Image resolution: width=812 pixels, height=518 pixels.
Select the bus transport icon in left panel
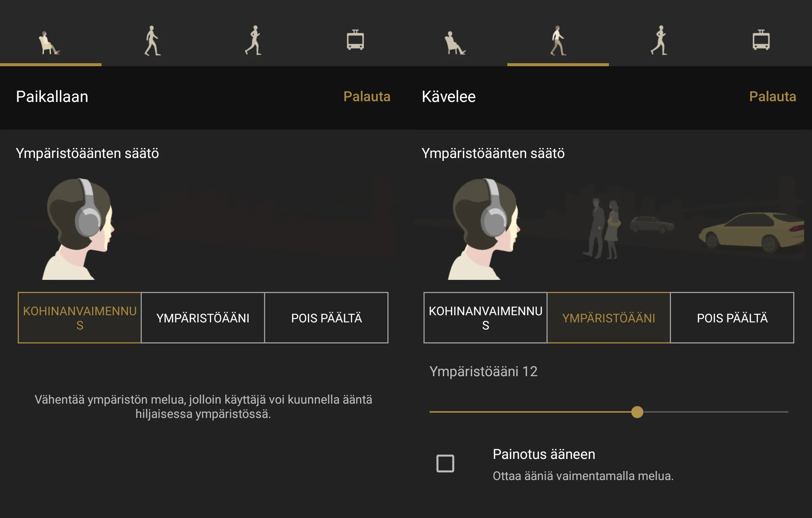coord(355,40)
